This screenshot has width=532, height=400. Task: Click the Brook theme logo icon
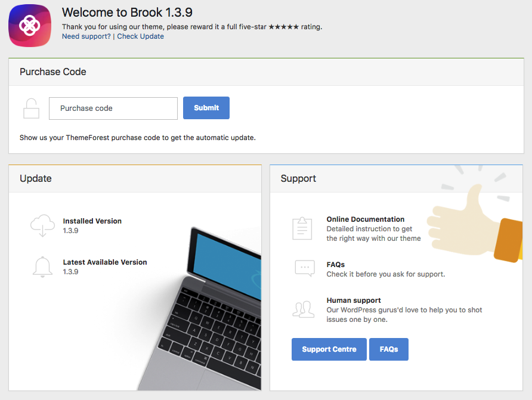tap(30, 26)
